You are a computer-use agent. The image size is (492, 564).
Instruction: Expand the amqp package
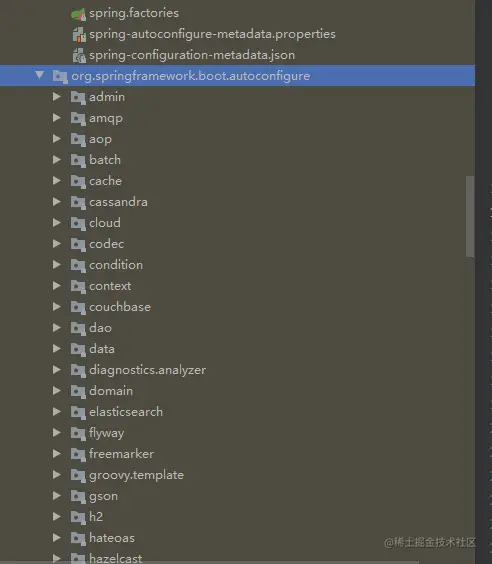57,117
